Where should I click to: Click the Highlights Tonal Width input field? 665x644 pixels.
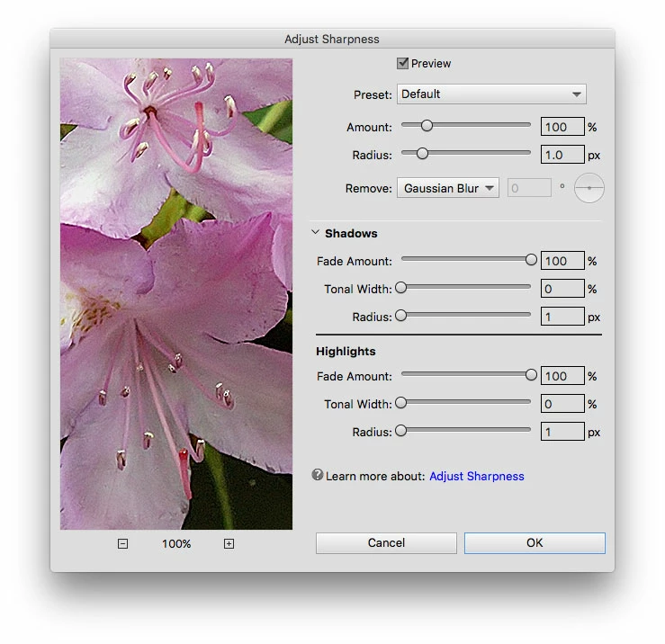(x=562, y=404)
